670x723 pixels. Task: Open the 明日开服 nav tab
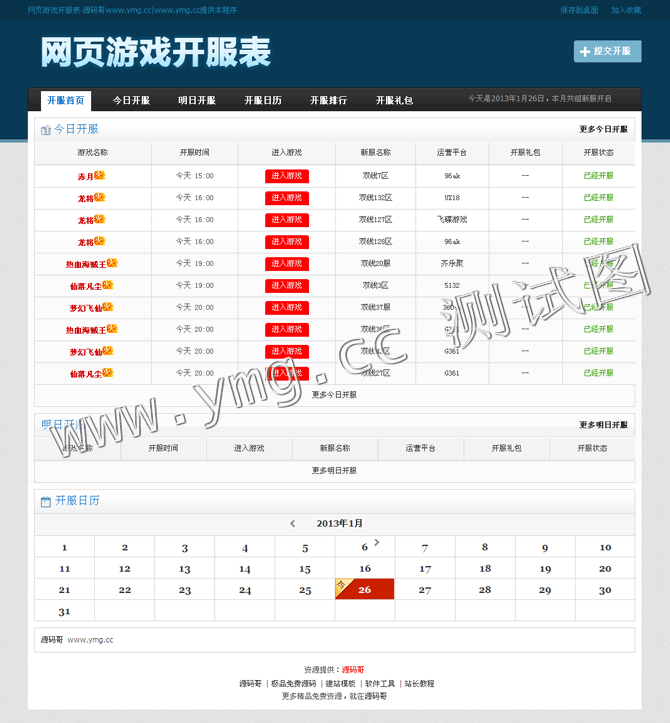(x=197, y=100)
